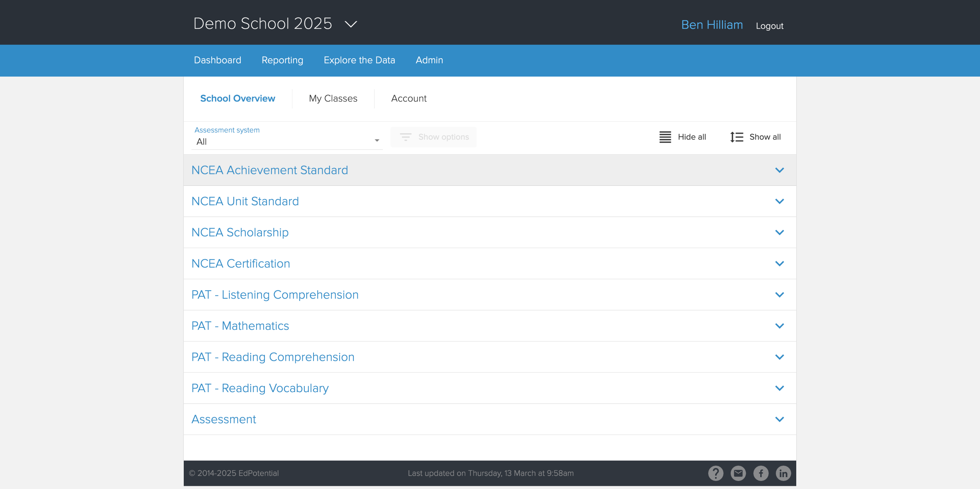Click the filter icon beside Show options
The image size is (980, 489).
(x=405, y=137)
